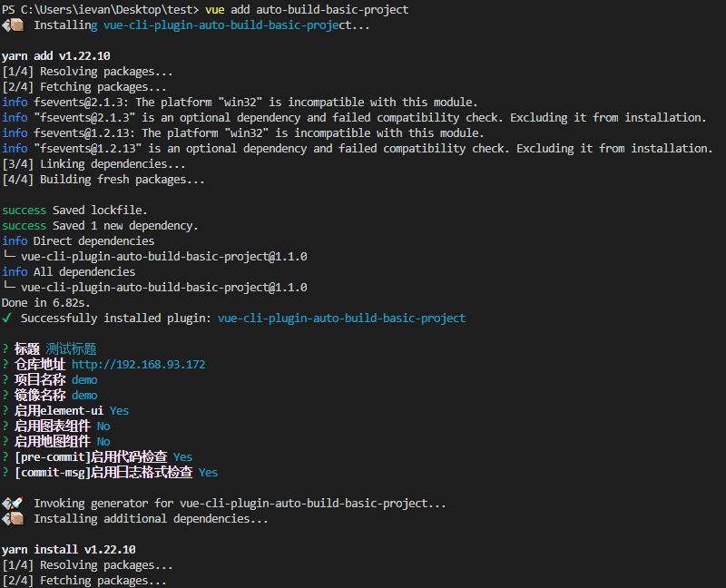Click the green checkmark next to 'Successfully installed plugin'
Viewport: 726px width, 588px height.
click(x=7, y=318)
